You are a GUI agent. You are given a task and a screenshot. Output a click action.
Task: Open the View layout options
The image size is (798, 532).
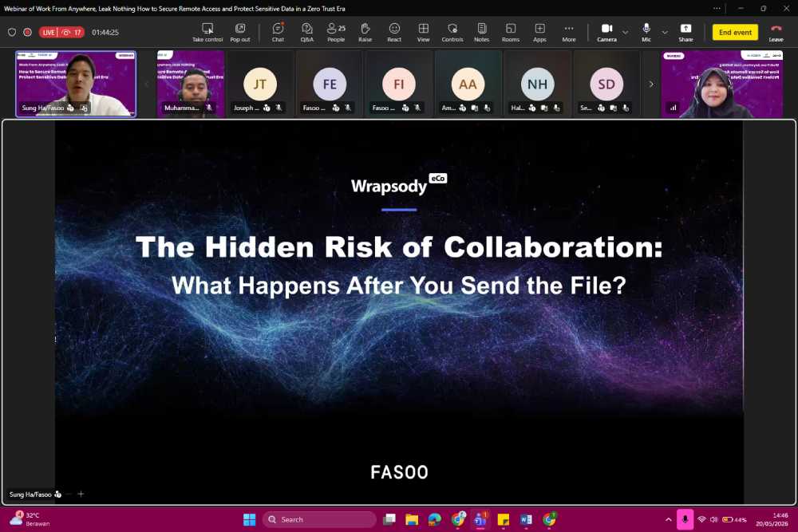click(x=424, y=33)
